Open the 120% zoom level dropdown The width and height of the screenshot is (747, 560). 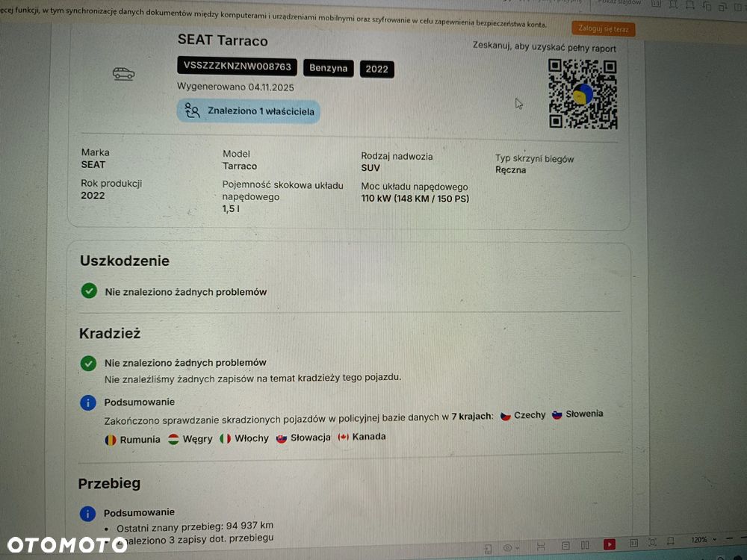pyautogui.click(x=704, y=540)
